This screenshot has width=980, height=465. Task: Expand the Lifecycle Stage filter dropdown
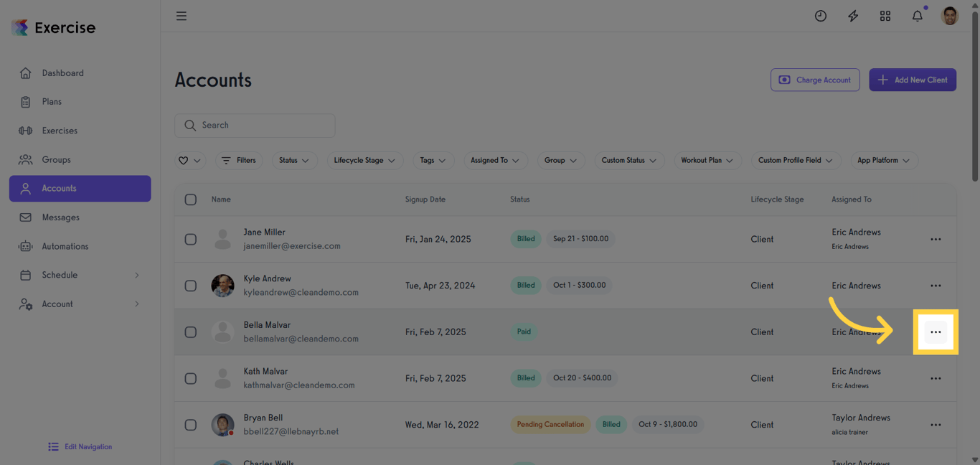tap(364, 161)
